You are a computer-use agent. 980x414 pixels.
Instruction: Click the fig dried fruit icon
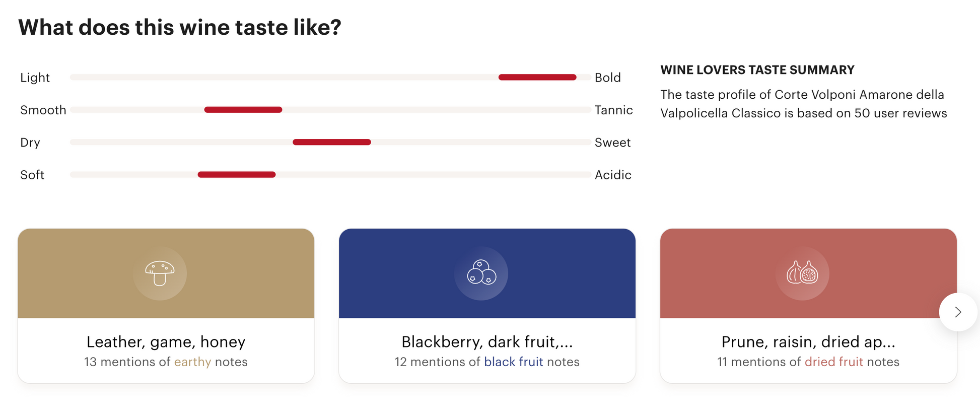click(x=802, y=273)
